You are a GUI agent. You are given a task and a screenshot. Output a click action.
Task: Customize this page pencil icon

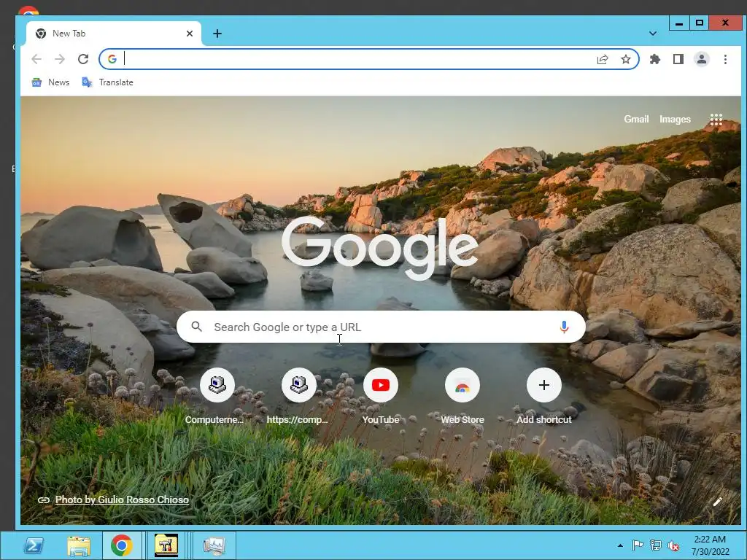[718, 502]
